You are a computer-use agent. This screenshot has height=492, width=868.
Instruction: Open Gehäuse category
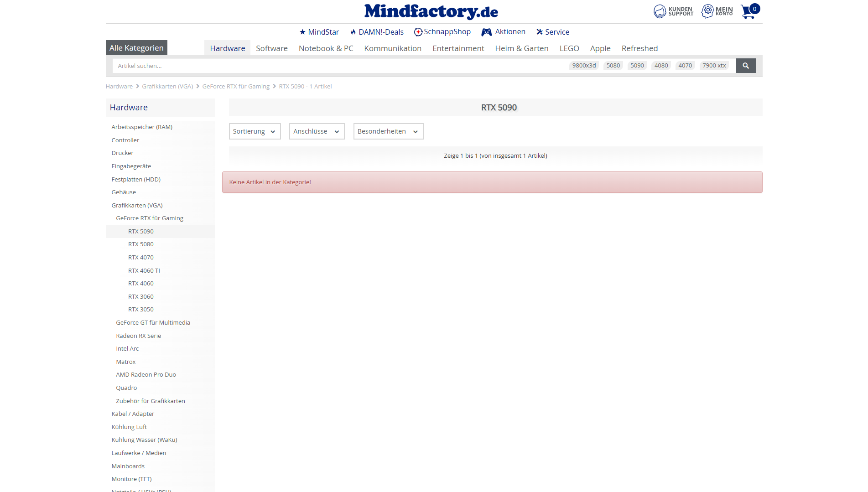tap(124, 192)
